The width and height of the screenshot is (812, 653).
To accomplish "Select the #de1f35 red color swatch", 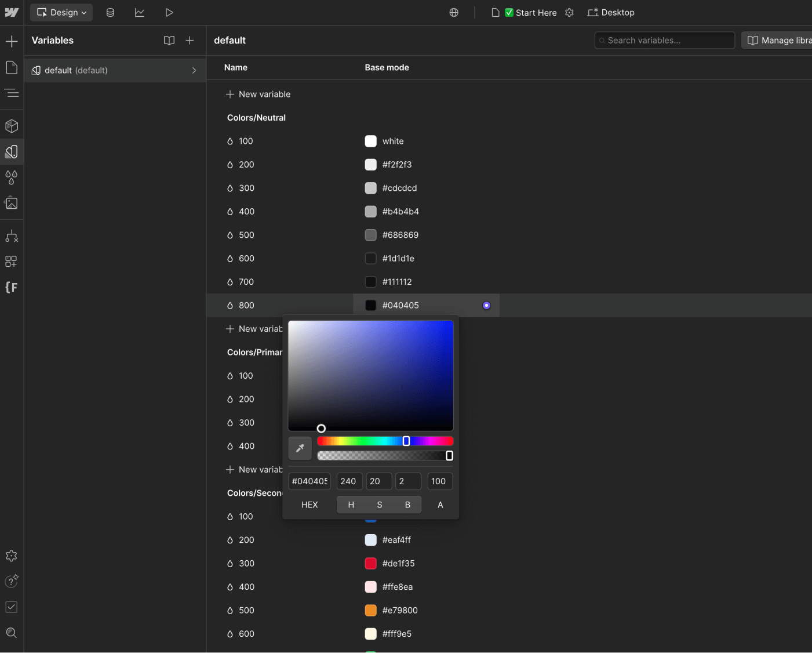I will pos(370,563).
